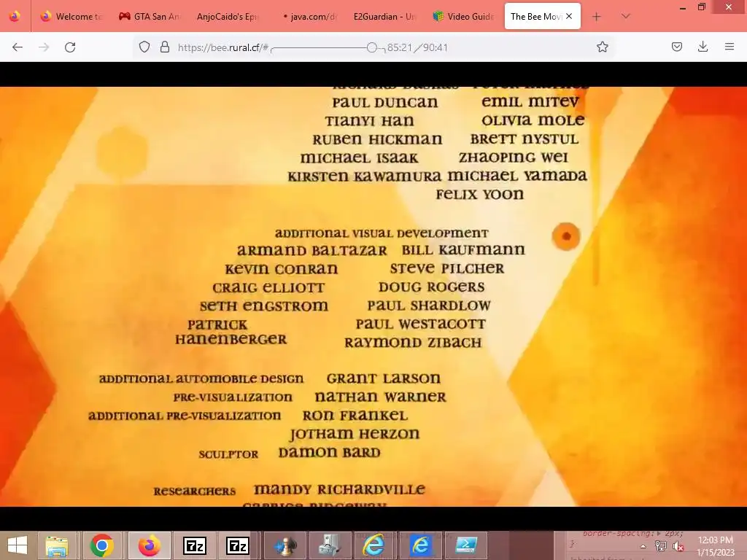
Task: Switch to Firefox taskbar icon
Action: tap(149, 545)
